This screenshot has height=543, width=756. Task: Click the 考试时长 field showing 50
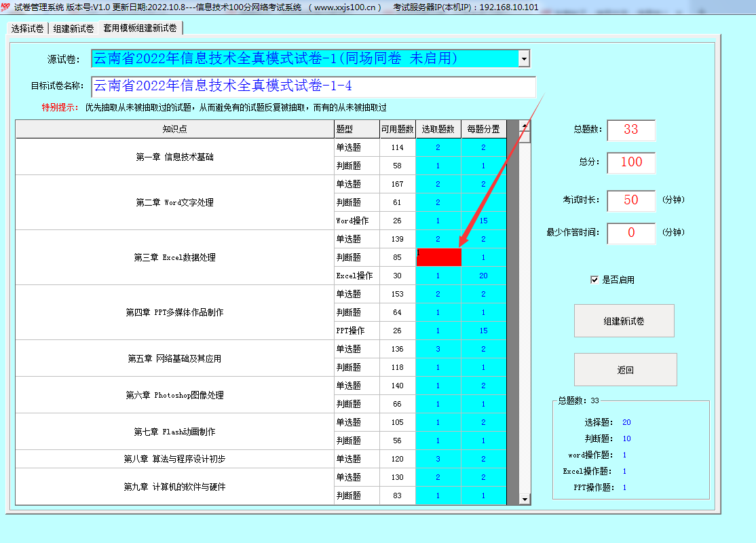pos(631,201)
